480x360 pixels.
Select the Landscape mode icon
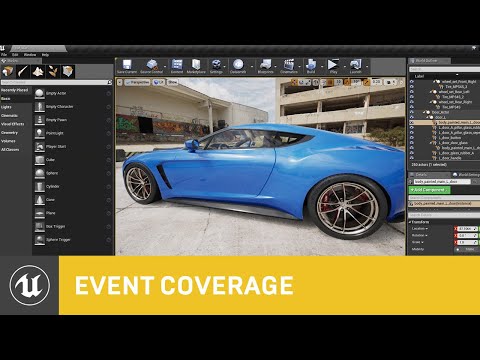tap(38, 71)
